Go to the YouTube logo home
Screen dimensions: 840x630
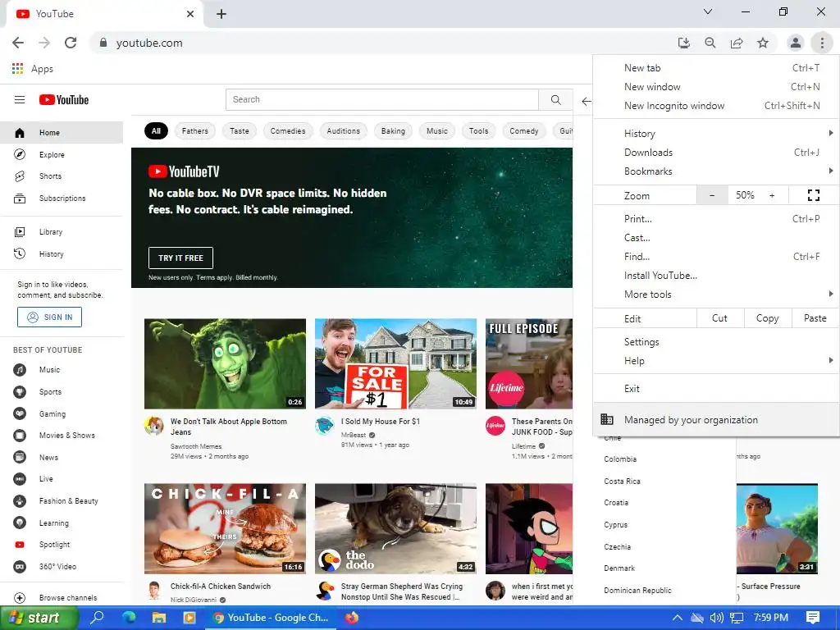[x=64, y=99]
